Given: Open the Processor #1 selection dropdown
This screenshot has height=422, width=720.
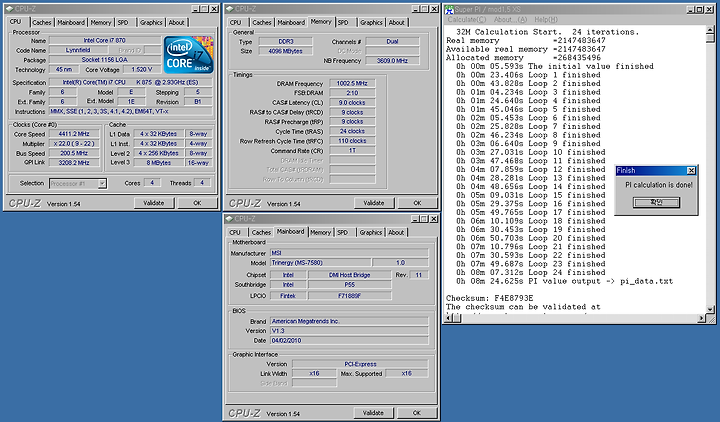Looking at the screenshot, I should click(102, 183).
